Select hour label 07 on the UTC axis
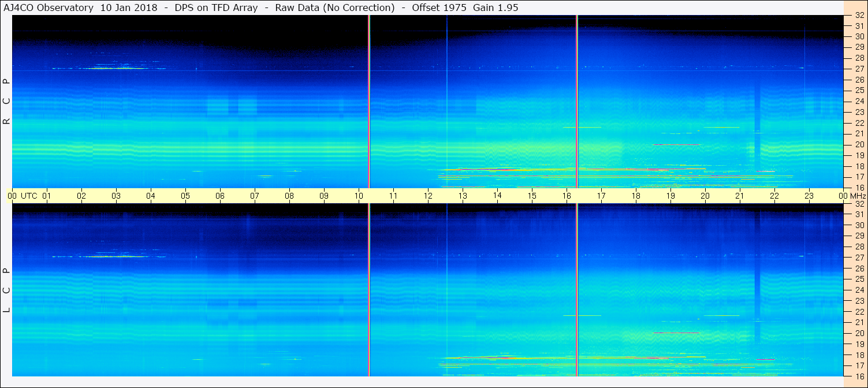The height and width of the screenshot is (388, 868). click(255, 196)
